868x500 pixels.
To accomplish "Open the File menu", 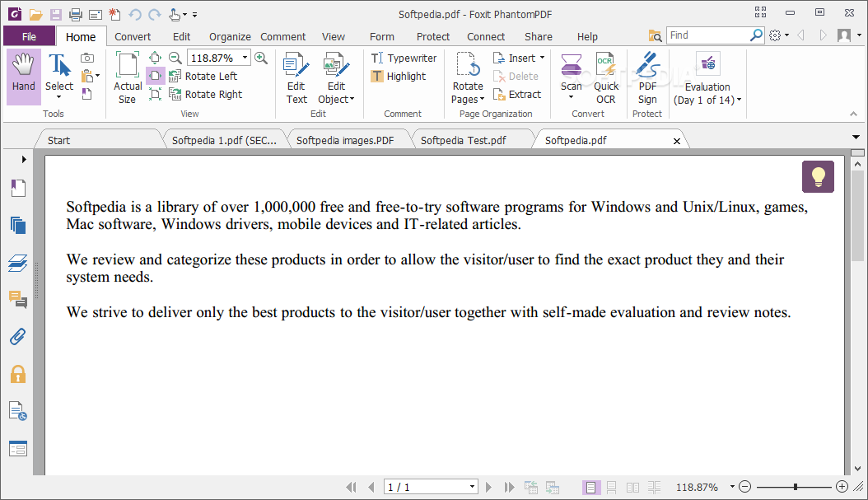I will 30,36.
